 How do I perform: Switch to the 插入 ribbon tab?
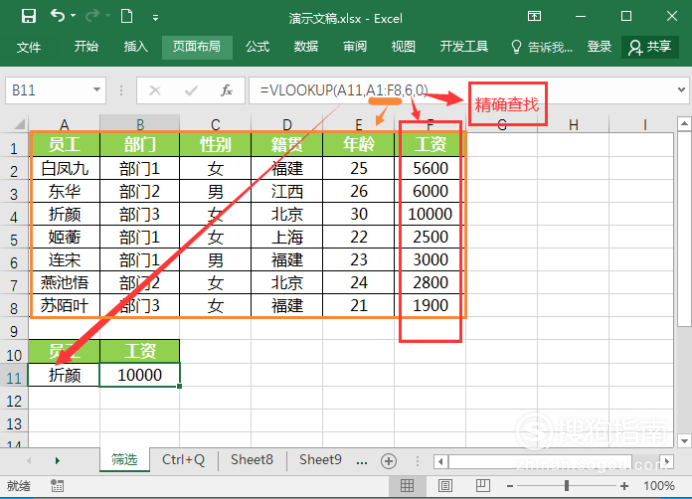tap(135, 46)
